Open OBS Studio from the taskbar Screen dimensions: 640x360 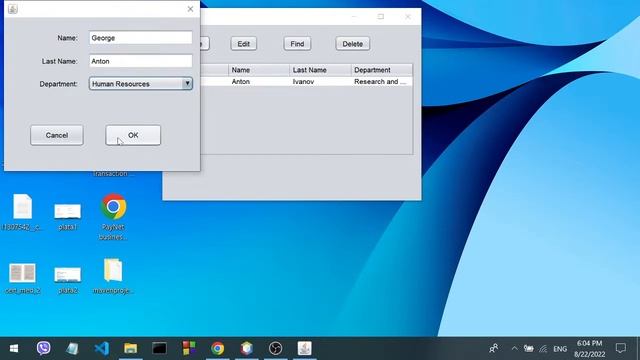point(276,348)
